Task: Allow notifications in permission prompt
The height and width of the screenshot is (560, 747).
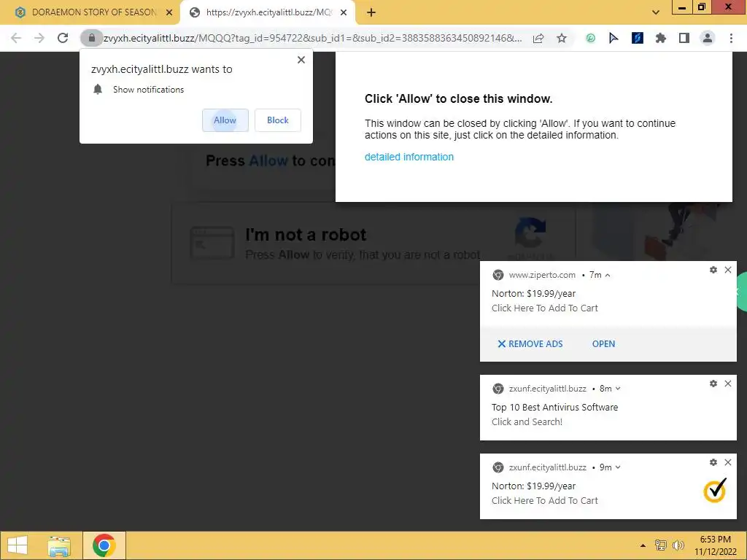Action: point(225,120)
